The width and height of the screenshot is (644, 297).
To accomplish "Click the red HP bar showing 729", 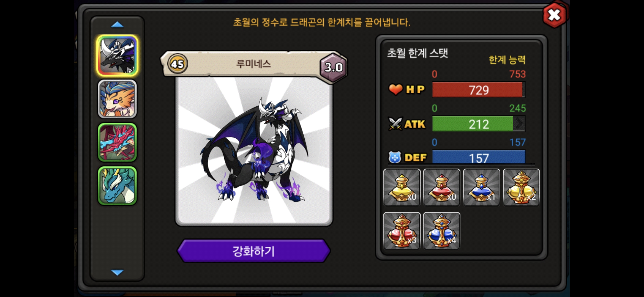I will pos(479,90).
